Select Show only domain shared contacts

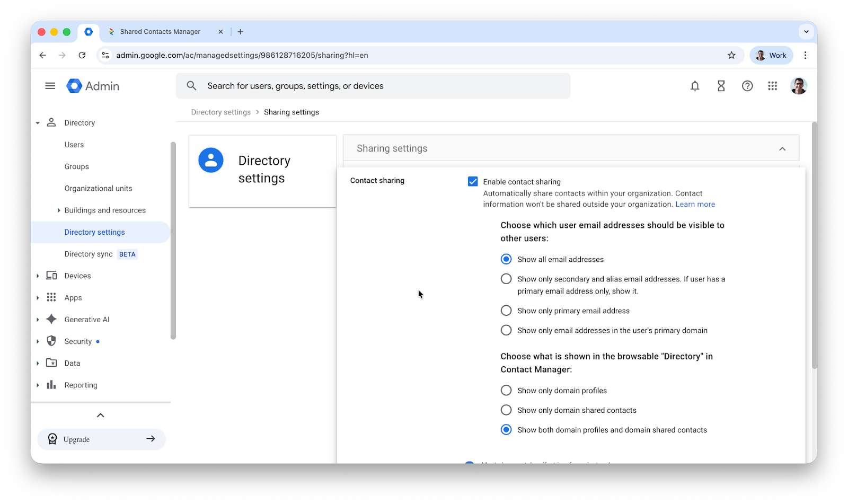click(x=506, y=410)
